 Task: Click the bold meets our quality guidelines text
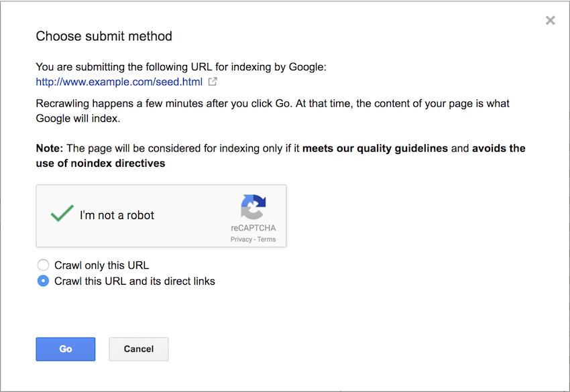tap(375, 148)
